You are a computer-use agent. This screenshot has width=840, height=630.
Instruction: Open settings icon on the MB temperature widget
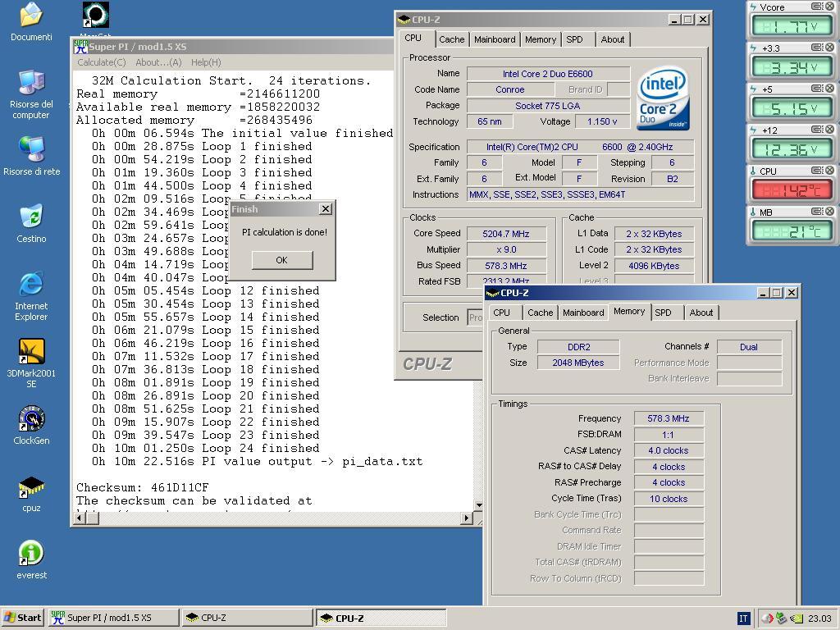[x=817, y=211]
